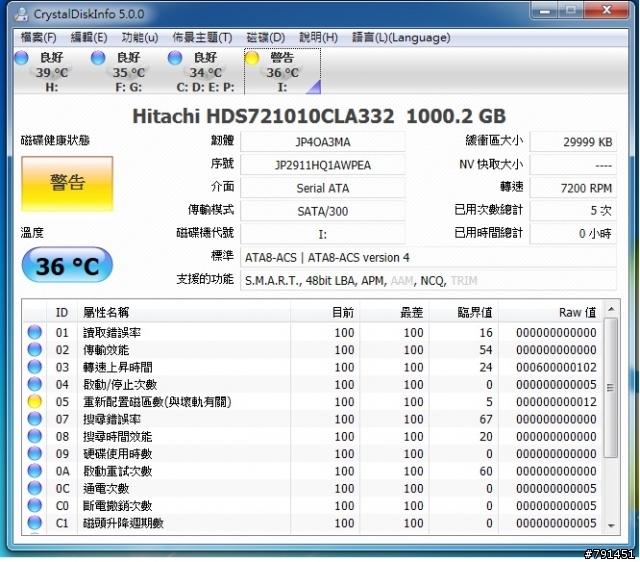
Task: Click the status icon of attribute 01 讀取錯誤率
Action: 35,332
